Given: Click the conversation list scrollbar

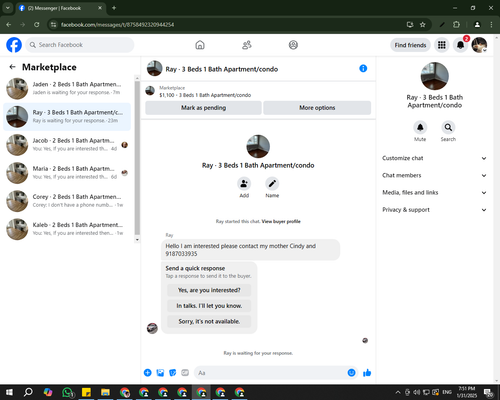Looking at the screenshot, I should point(137,158).
